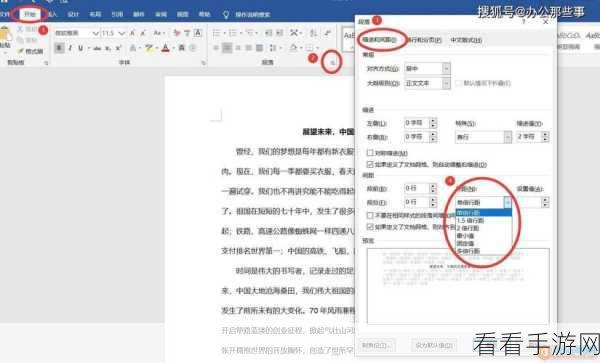The width and height of the screenshot is (600, 363).
Task: Click the Sort icon in paragraph group
Action: [313, 33]
